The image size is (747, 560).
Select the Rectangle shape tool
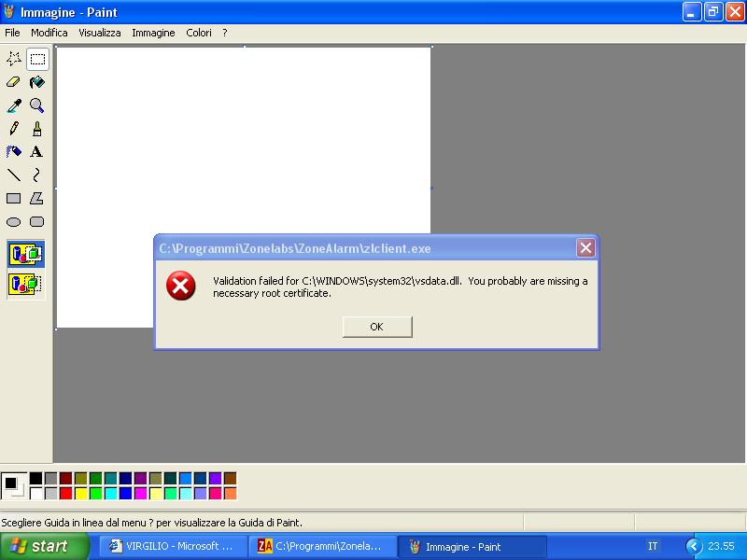click(14, 199)
